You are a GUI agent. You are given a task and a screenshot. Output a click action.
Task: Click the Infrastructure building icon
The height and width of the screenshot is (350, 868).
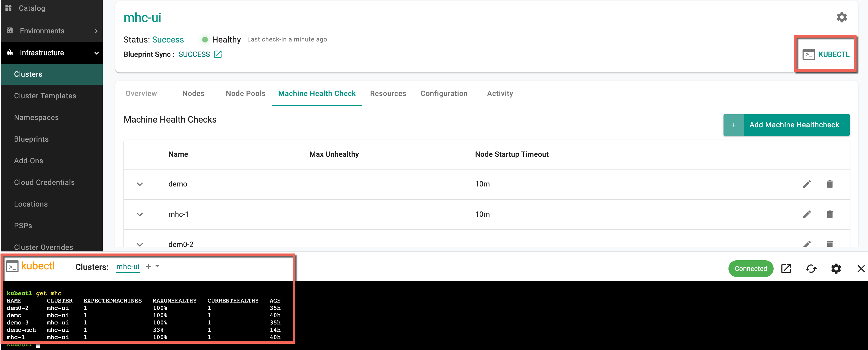pos(10,52)
